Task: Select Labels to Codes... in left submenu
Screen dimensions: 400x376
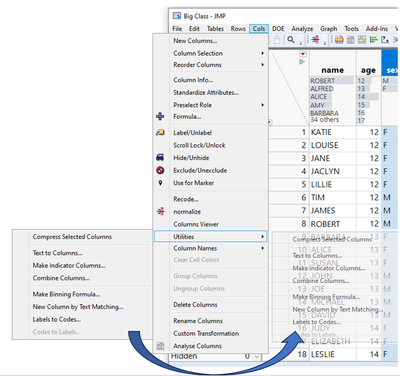Action: click(57, 319)
